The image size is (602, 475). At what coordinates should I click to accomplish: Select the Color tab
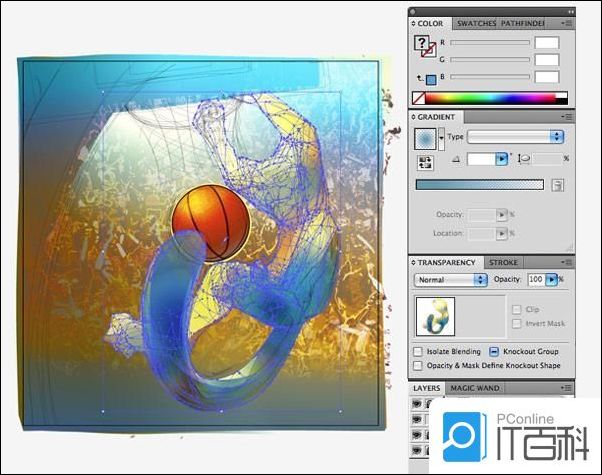pos(430,23)
